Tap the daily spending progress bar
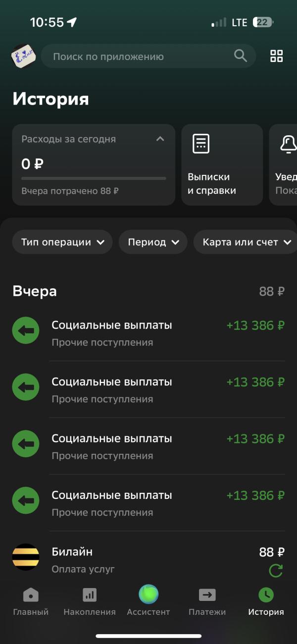297x644 pixels. [94, 178]
